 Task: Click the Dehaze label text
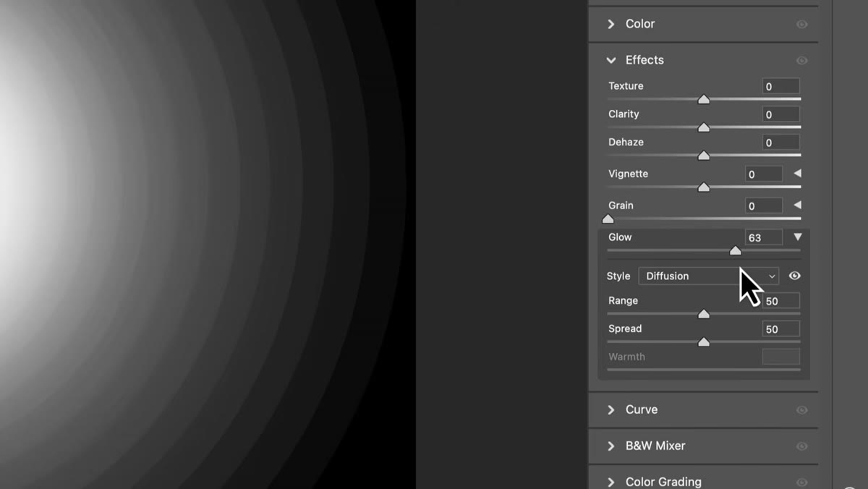[626, 143]
